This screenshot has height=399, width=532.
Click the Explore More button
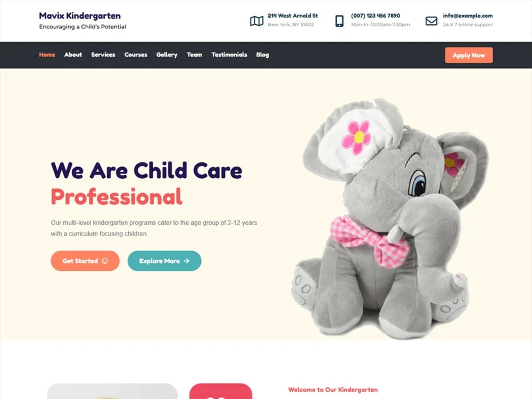[x=164, y=261]
